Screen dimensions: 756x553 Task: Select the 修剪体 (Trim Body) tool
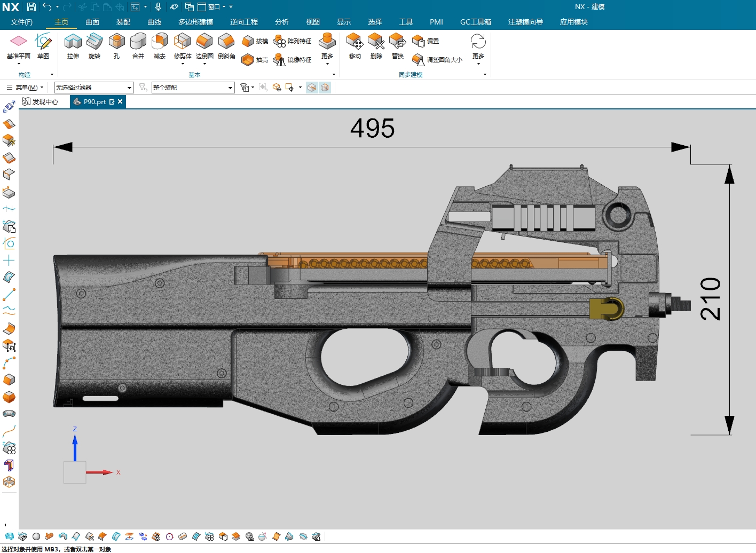coord(183,46)
